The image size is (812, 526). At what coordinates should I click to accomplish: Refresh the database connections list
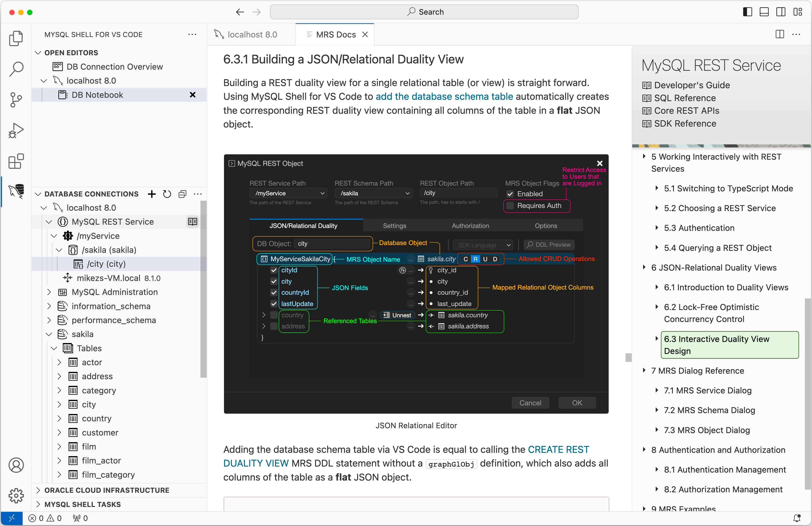(x=167, y=194)
